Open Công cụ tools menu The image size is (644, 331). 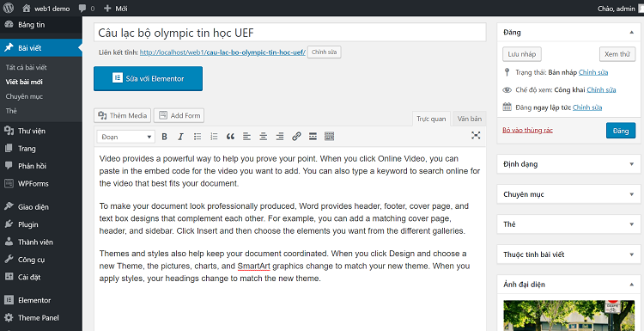[41, 260]
